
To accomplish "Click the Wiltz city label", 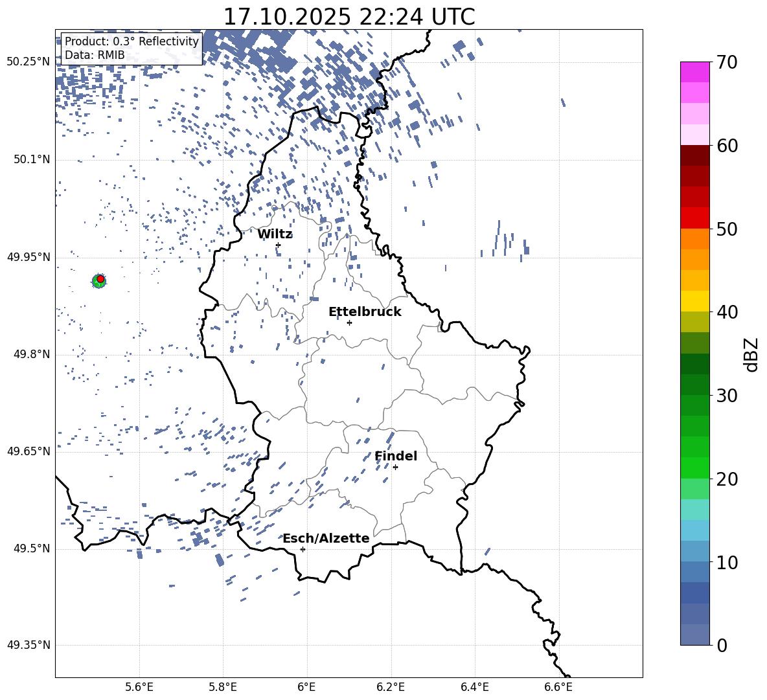I will [275, 234].
